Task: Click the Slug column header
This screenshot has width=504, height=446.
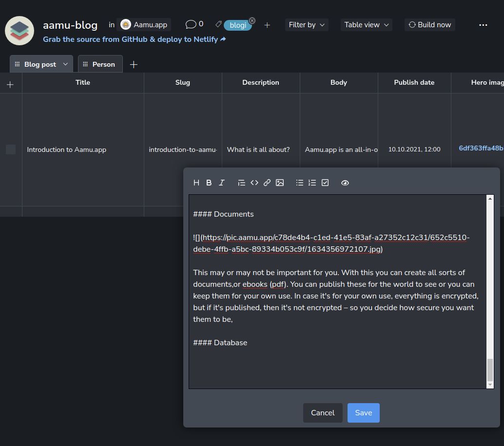Action: click(x=183, y=82)
